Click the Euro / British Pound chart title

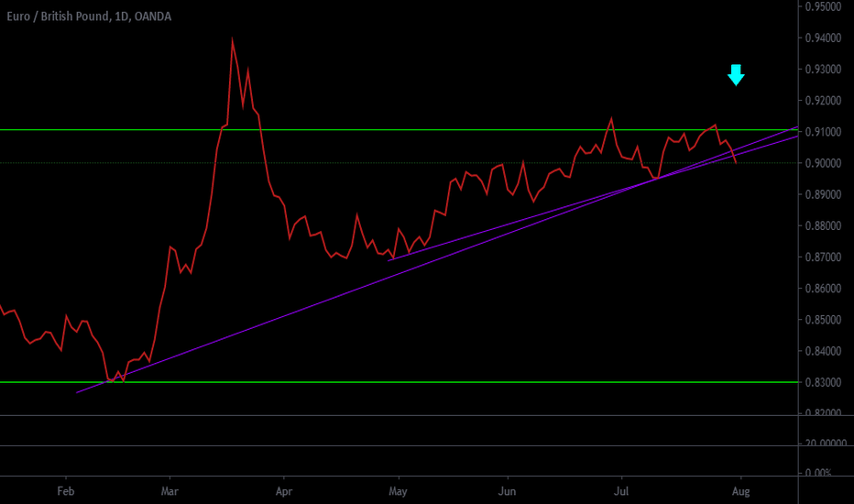pos(89,16)
